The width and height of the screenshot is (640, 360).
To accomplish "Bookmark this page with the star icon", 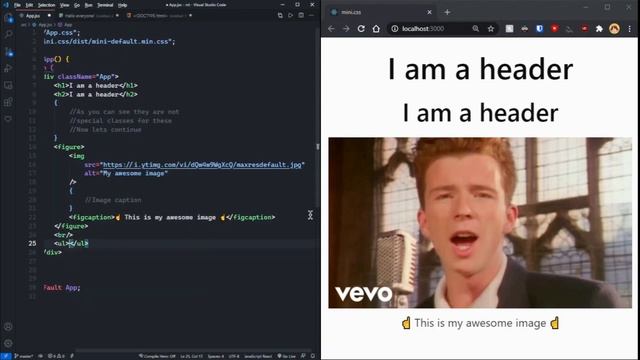I will 491,29.
